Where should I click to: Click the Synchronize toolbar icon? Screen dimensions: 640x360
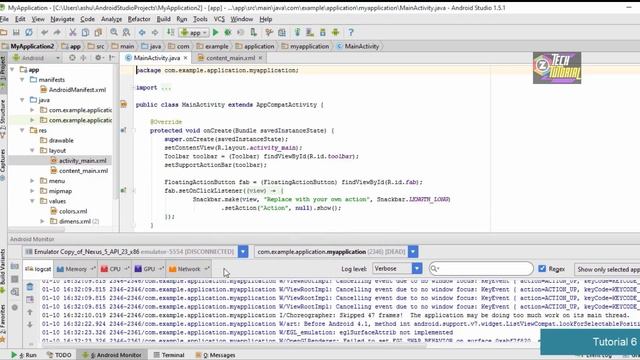[29, 33]
